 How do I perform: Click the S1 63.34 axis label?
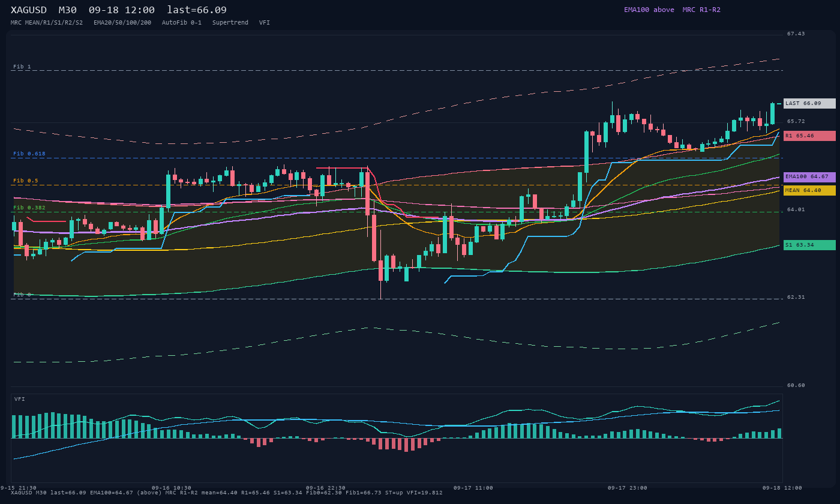tap(809, 245)
